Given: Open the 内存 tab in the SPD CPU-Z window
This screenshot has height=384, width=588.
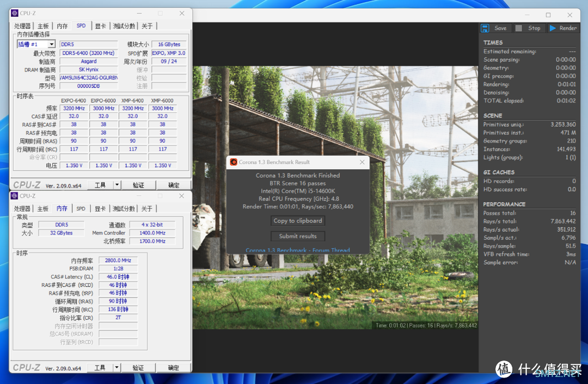Looking at the screenshot, I should [x=62, y=26].
